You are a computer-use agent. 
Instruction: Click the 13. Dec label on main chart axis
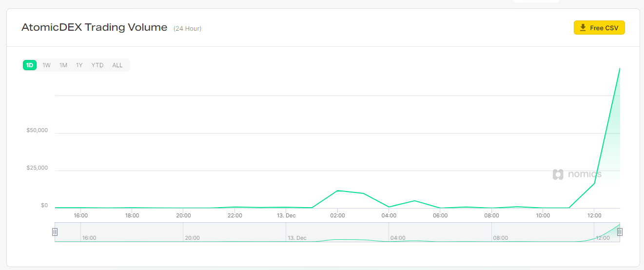[x=286, y=215]
